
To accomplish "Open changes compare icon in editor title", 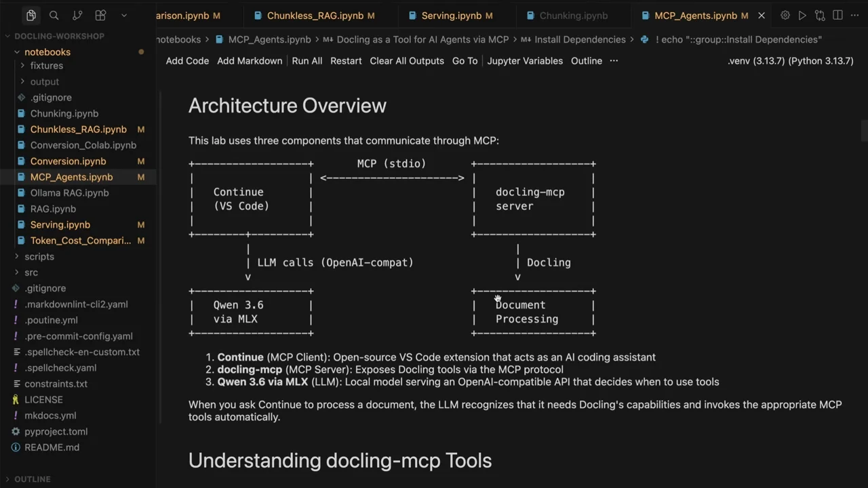I will (820, 15).
